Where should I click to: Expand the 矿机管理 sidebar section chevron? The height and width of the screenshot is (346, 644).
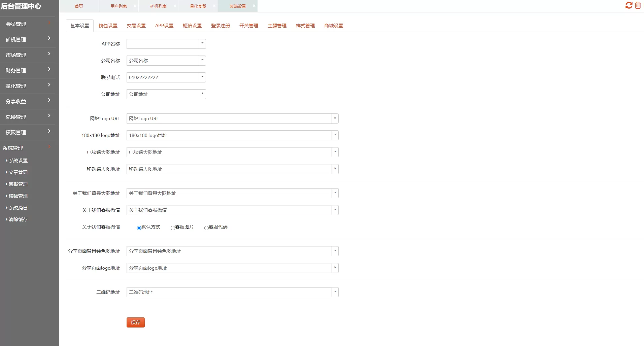pyautogui.click(x=48, y=38)
